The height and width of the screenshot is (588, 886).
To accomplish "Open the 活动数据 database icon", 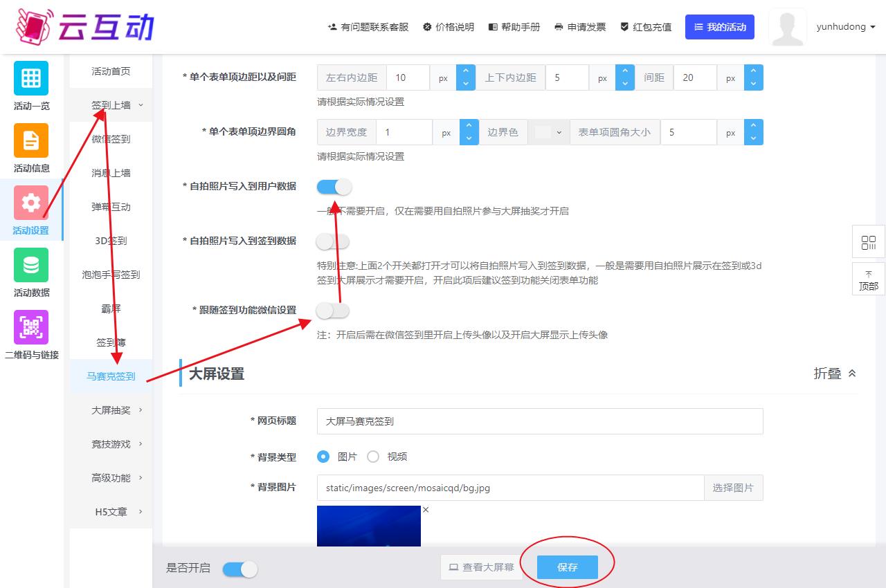I will pyautogui.click(x=31, y=265).
